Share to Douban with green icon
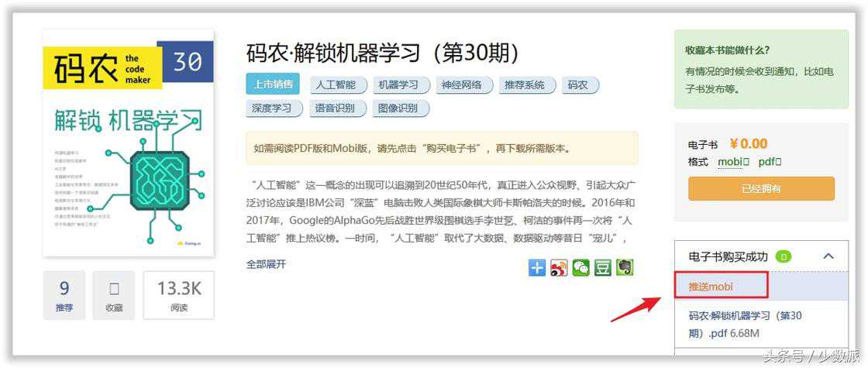Viewport: 868px width, 368px height. coord(603,268)
